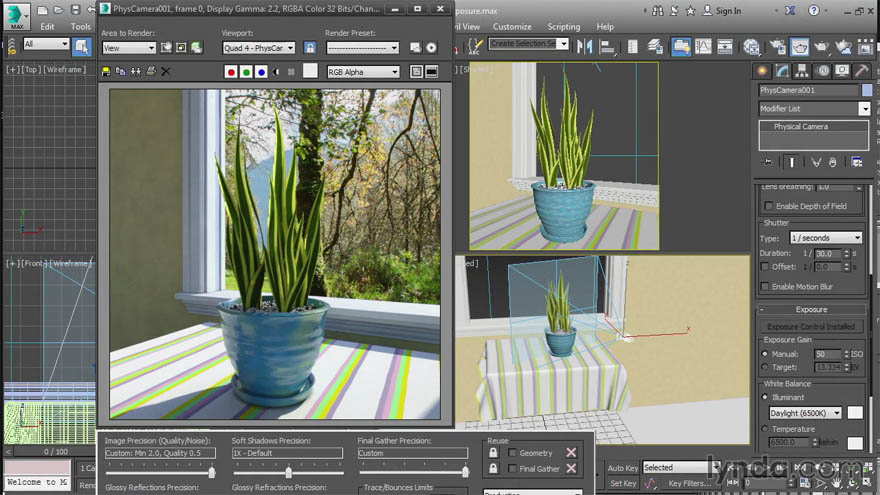This screenshot has width=880, height=495.
Task: Open Render Setup from frame window
Action: point(415,48)
